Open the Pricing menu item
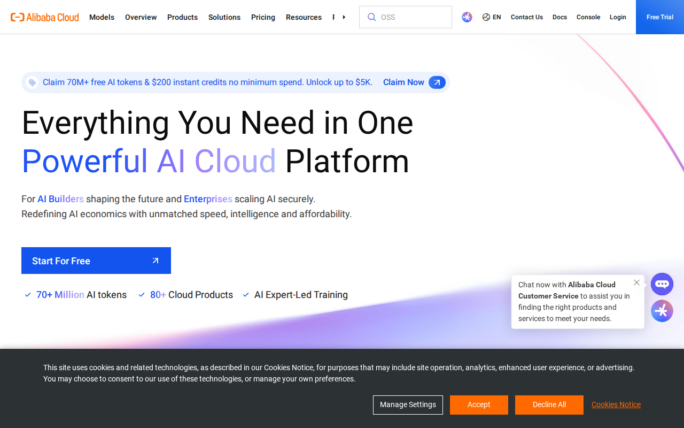684x428 pixels. pos(263,17)
